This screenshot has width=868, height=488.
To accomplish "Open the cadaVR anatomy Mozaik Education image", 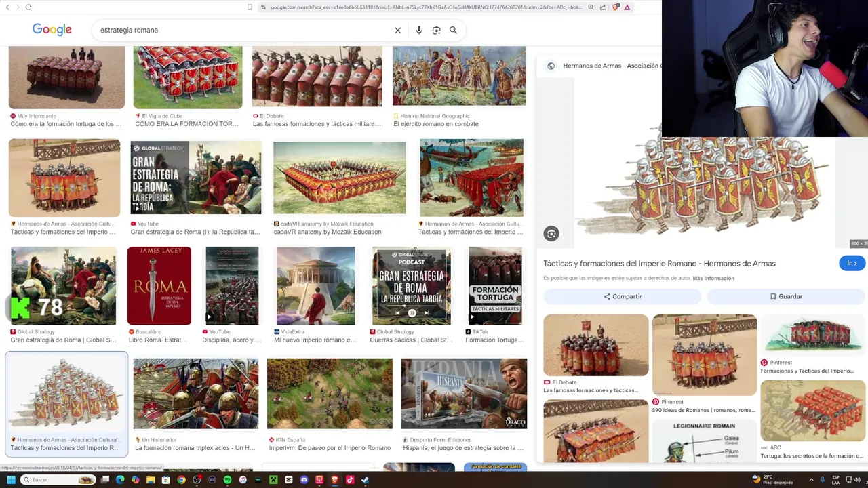I will coord(339,178).
